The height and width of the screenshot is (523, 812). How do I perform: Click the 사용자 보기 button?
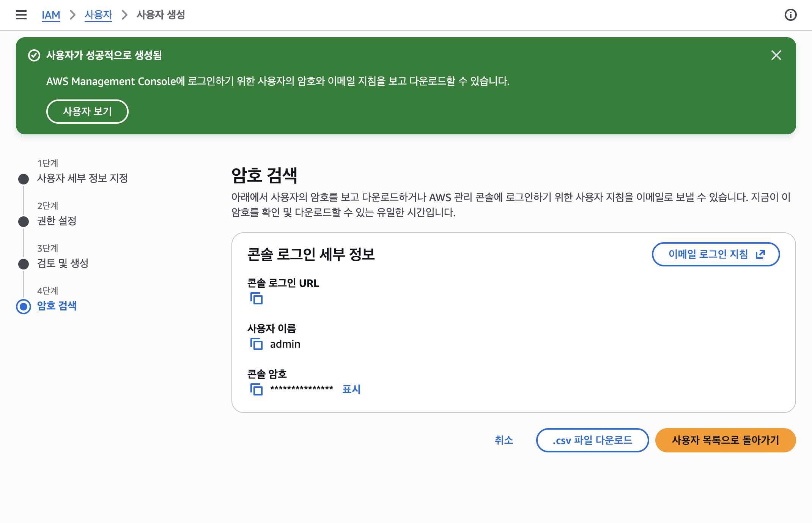[x=87, y=111]
